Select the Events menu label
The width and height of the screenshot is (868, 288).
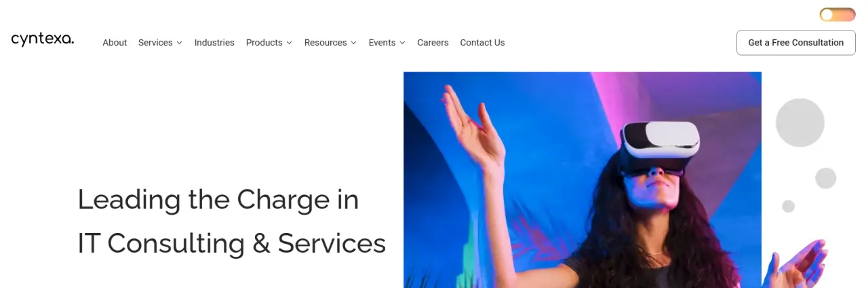click(x=382, y=42)
